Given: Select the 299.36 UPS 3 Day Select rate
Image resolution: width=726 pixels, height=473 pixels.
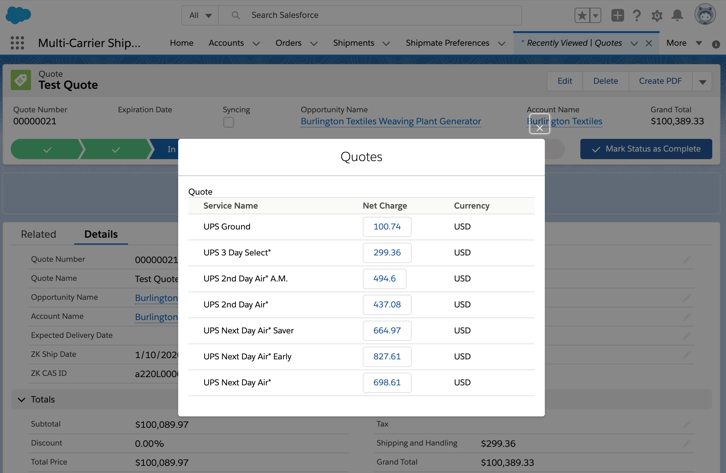Looking at the screenshot, I should click(x=387, y=253).
